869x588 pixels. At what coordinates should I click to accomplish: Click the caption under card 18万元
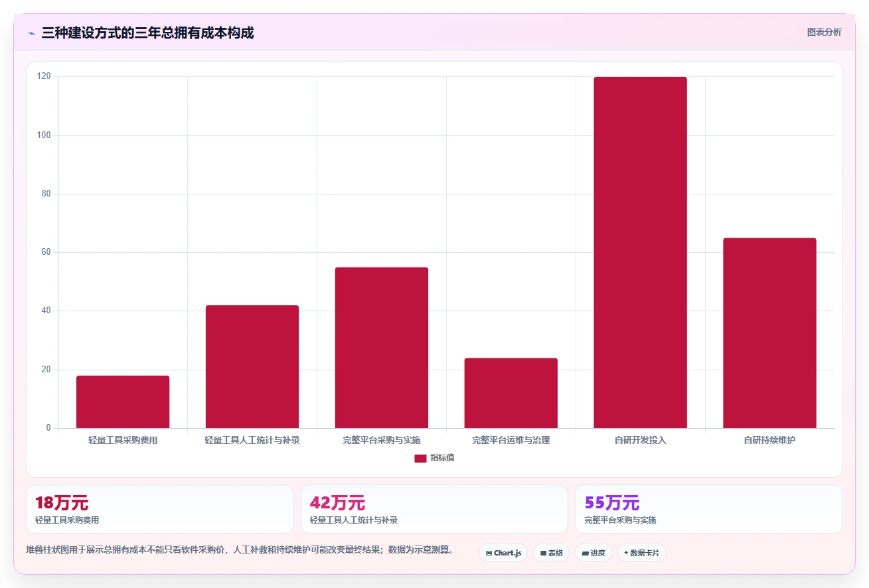pos(67,520)
